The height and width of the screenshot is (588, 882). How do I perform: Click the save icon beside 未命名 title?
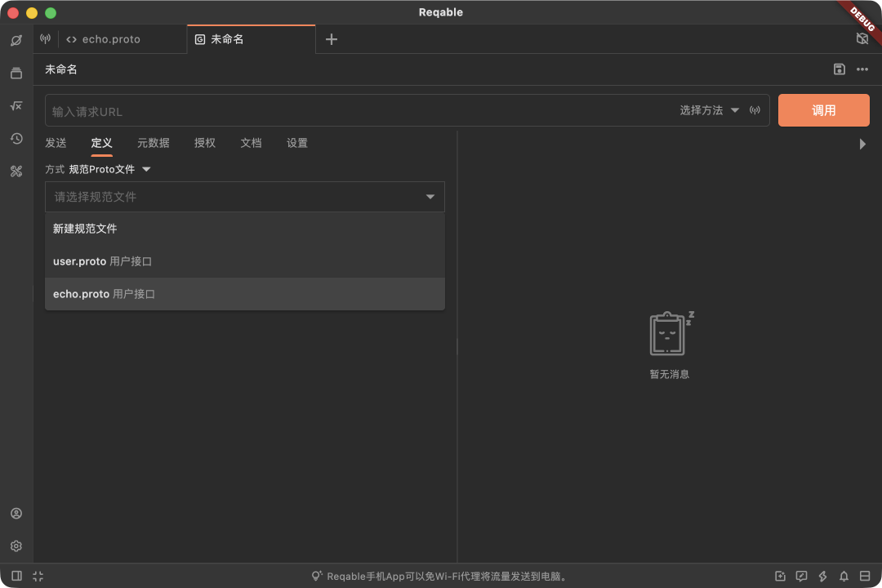pos(839,69)
